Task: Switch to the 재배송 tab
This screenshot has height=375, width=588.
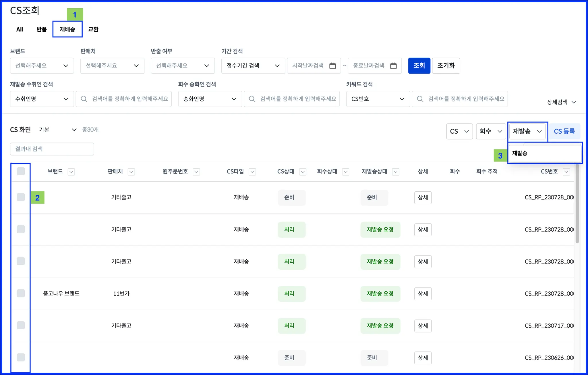Action: click(67, 29)
